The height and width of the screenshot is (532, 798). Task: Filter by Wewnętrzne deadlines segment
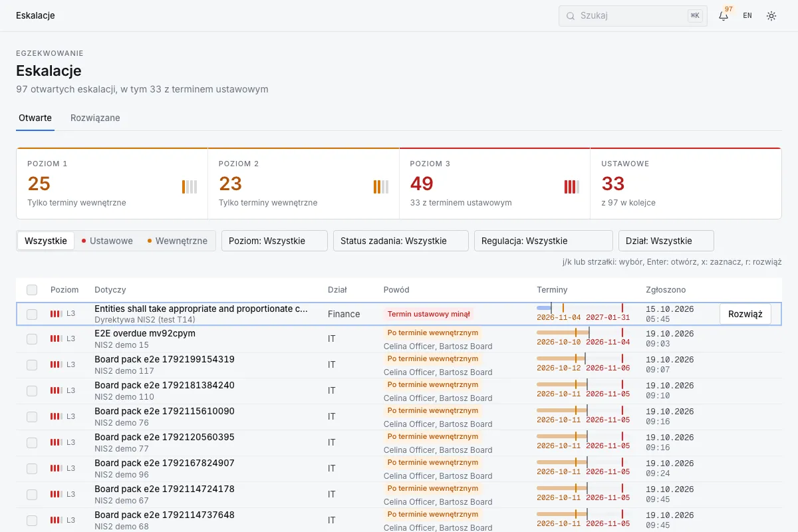[178, 241]
